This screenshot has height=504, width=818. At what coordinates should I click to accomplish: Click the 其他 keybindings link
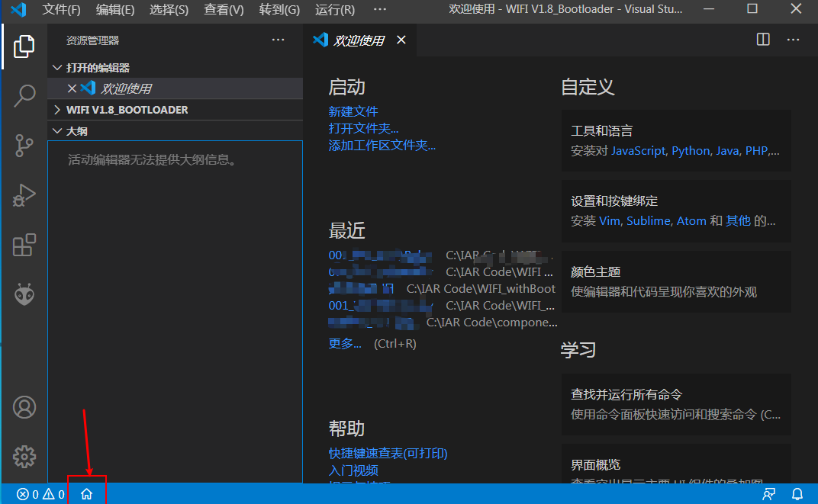coord(738,221)
